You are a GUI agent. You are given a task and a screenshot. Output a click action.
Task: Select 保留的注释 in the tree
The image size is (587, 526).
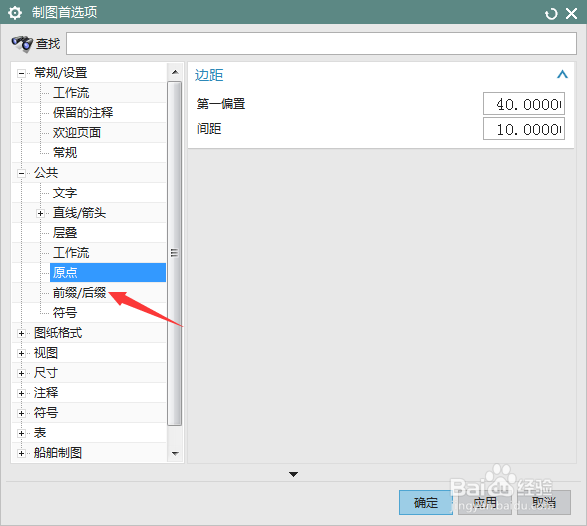click(83, 113)
